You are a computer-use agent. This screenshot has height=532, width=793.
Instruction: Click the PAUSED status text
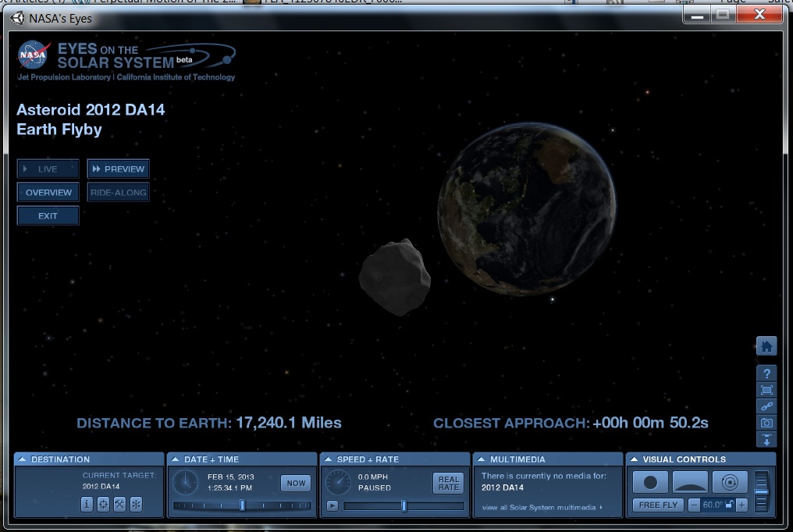pos(374,488)
